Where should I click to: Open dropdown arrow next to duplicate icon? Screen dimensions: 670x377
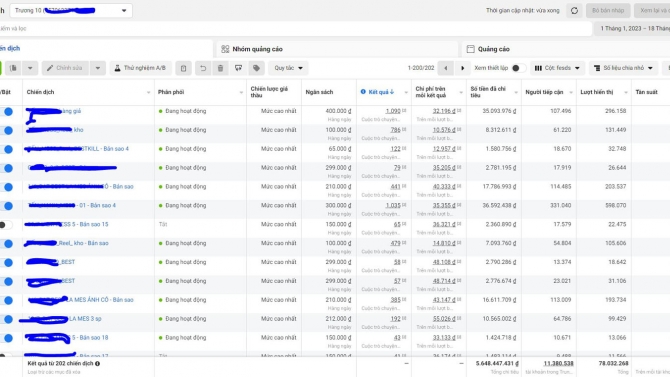click(30, 68)
